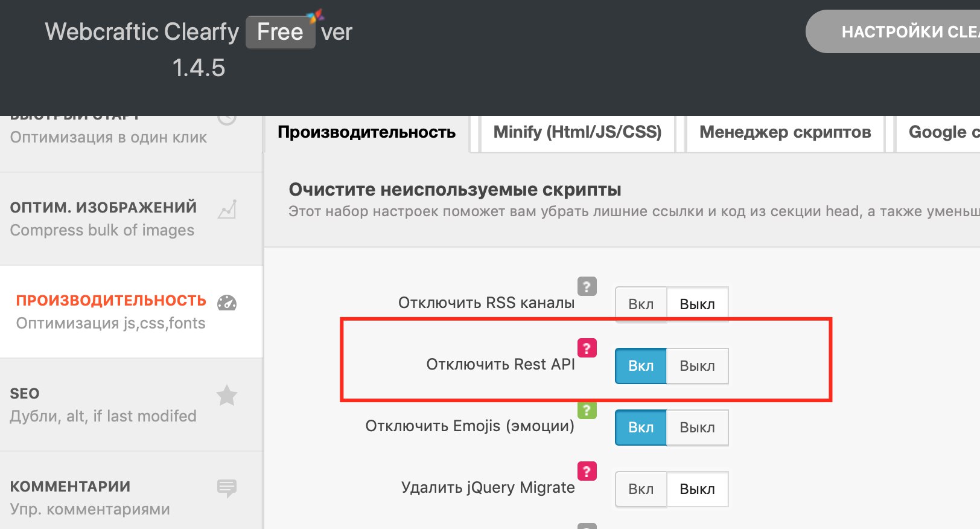Screen dimensions: 980x529
Task: Switch to the Производительность tab
Action: coord(366,132)
